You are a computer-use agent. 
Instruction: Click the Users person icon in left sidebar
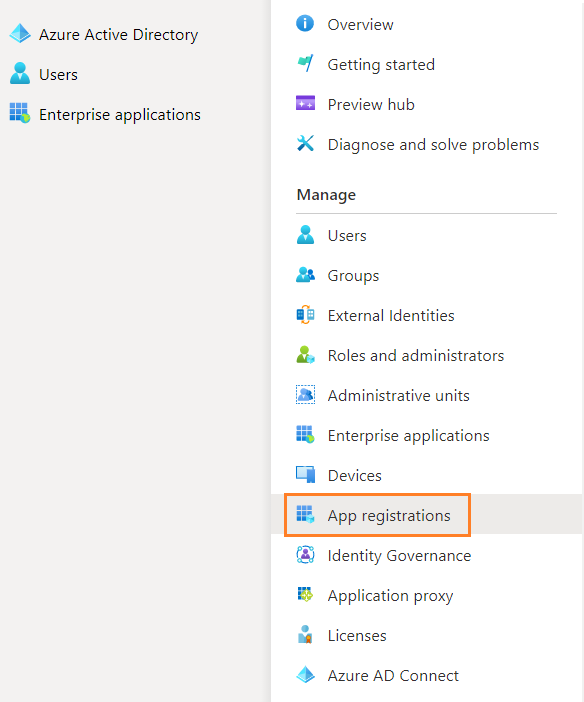tap(20, 74)
